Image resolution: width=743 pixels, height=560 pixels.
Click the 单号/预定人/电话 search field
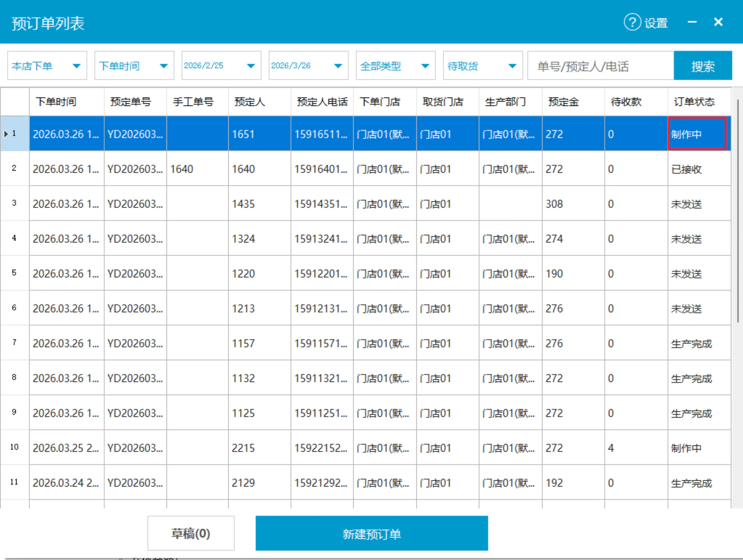point(601,66)
